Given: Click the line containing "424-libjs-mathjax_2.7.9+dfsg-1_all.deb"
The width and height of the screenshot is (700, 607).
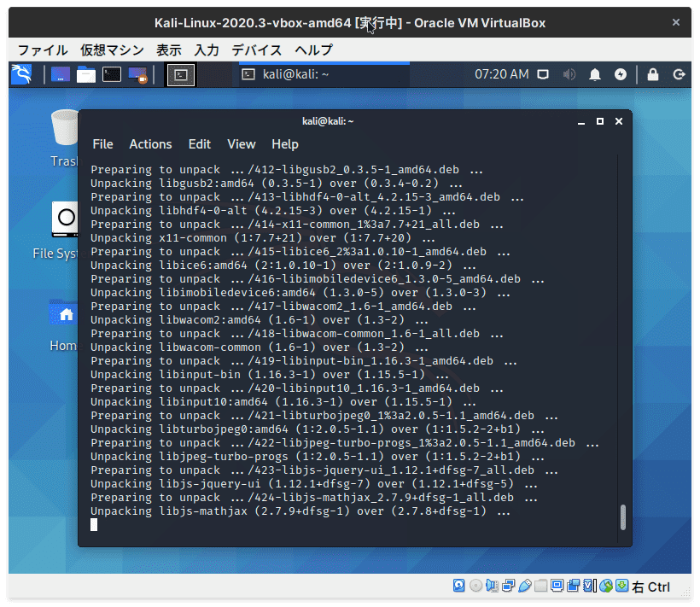Looking at the screenshot, I should [314, 498].
